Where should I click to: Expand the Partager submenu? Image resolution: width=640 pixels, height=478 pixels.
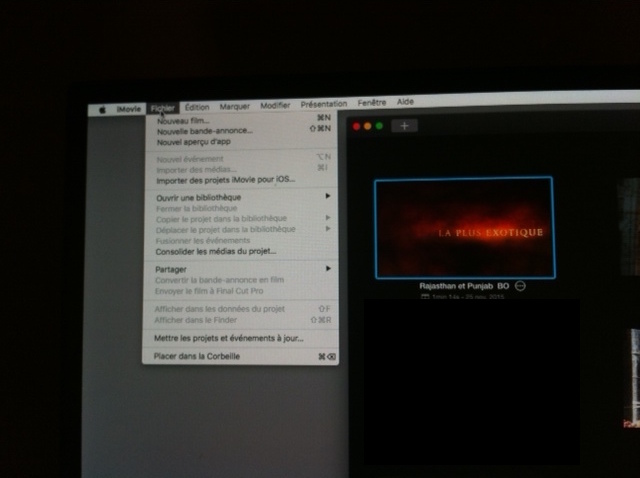coord(241,269)
